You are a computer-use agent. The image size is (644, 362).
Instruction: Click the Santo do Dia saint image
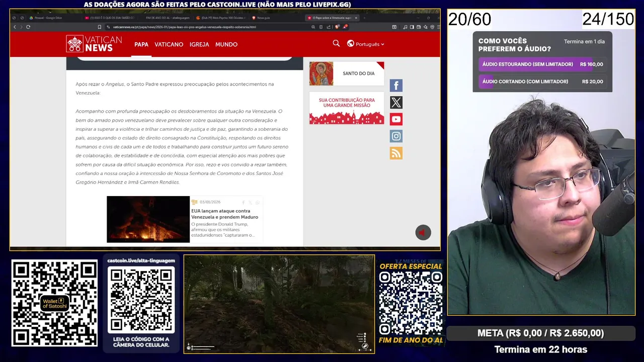321,73
